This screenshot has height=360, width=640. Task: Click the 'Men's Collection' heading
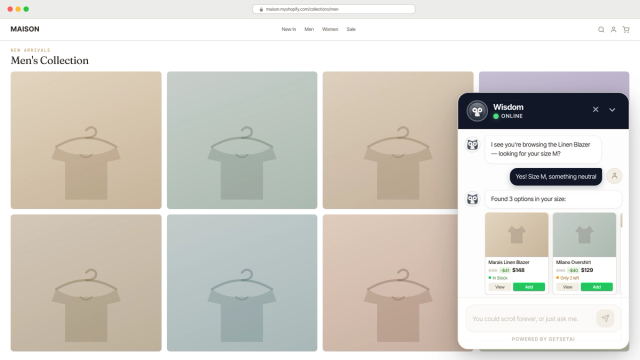coord(49,60)
